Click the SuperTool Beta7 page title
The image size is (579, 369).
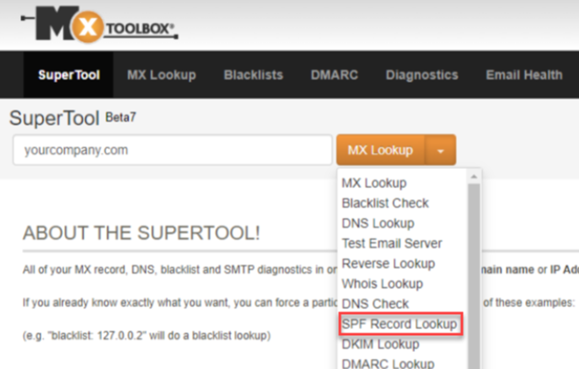click(73, 118)
